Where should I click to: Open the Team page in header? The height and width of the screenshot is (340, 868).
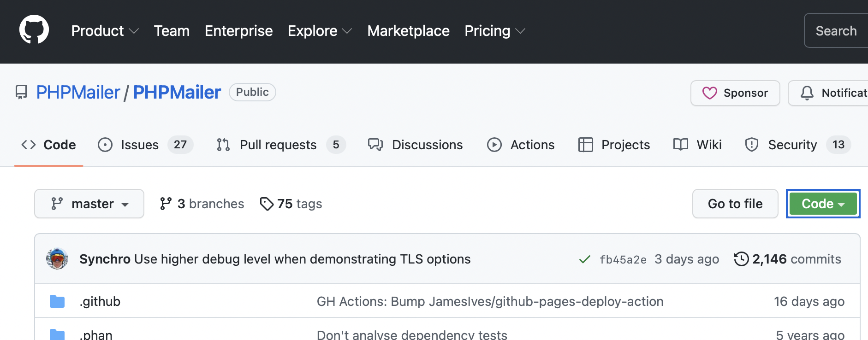coord(172,31)
